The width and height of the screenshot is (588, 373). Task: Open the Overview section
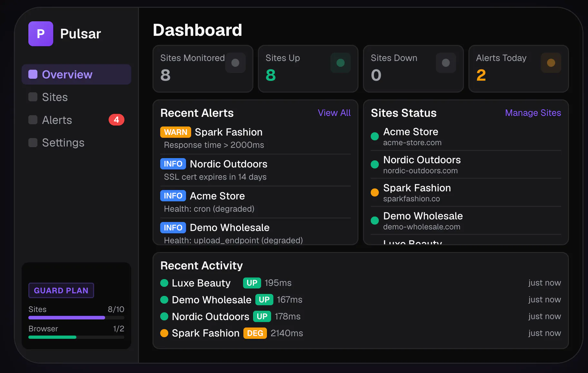click(x=76, y=74)
